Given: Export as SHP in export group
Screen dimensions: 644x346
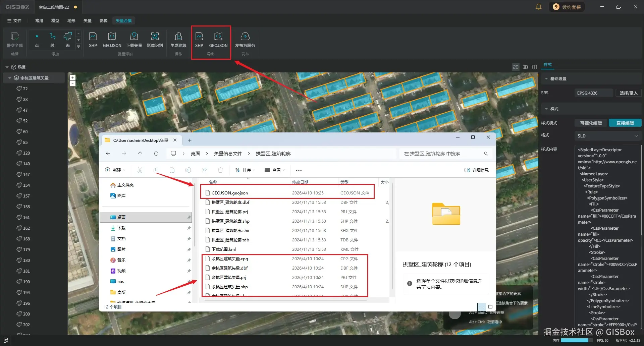Looking at the screenshot, I should pos(199,40).
